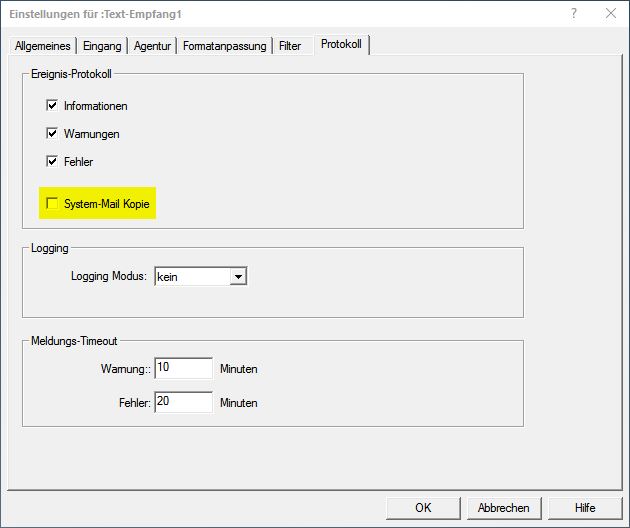Focus the Warnung timeout minutes field
The height and width of the screenshot is (528, 630).
(184, 368)
